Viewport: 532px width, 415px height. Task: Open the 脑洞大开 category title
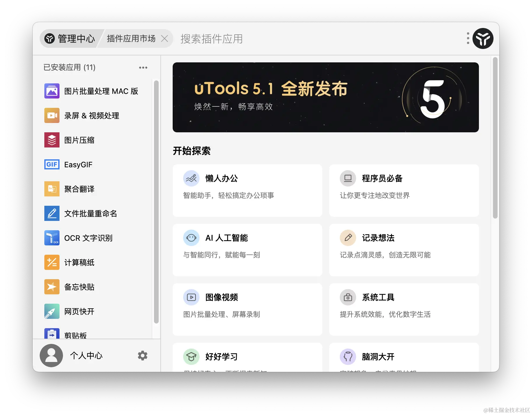[378, 357]
